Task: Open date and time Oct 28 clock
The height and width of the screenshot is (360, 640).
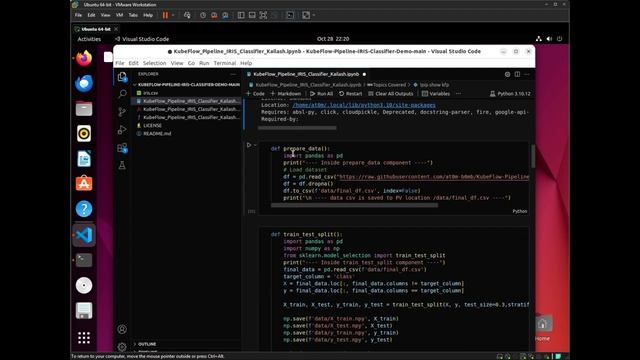Action: [333, 39]
